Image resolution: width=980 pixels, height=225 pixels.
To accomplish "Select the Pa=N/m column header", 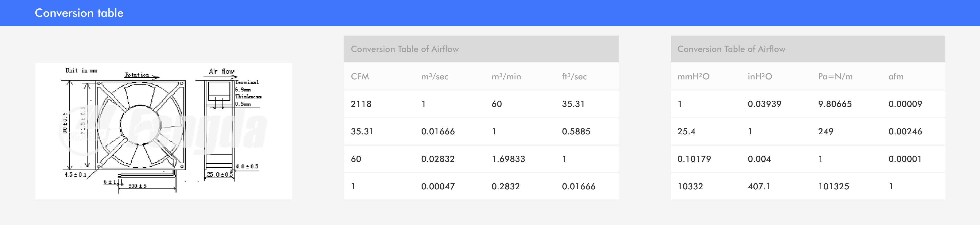I will [835, 76].
